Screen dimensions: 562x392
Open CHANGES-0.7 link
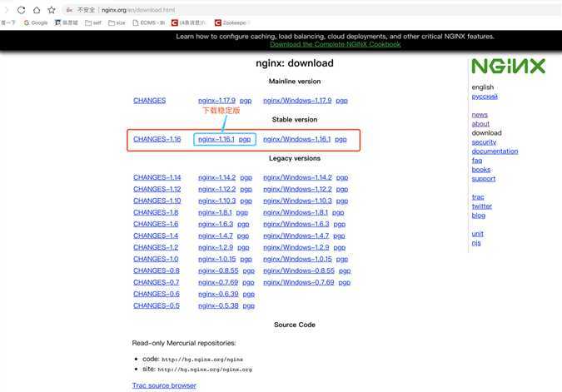click(x=157, y=282)
